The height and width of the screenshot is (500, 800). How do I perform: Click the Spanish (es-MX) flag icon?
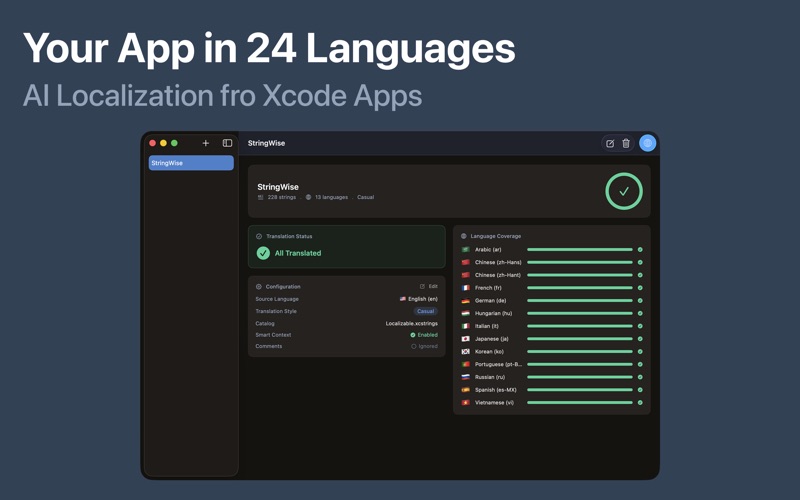465,390
